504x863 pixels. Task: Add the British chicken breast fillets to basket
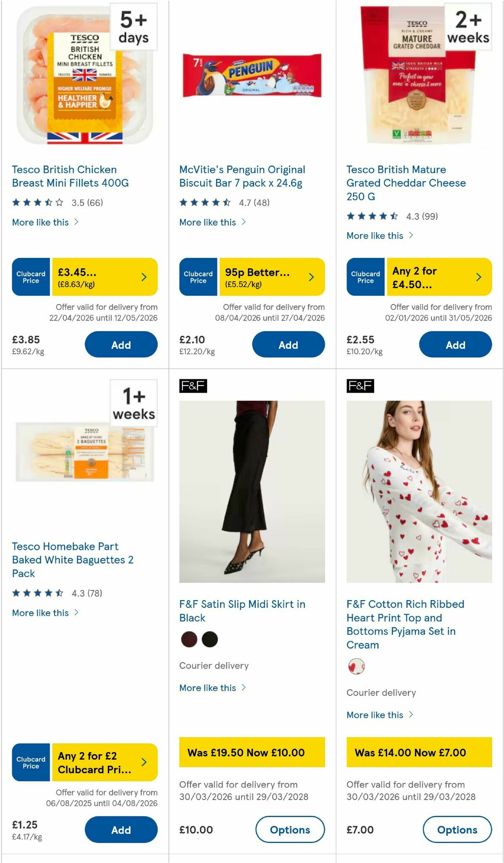click(121, 344)
